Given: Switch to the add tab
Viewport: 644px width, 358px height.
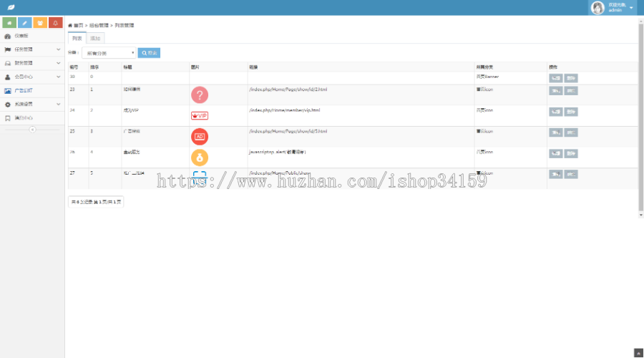Looking at the screenshot, I should coord(95,38).
